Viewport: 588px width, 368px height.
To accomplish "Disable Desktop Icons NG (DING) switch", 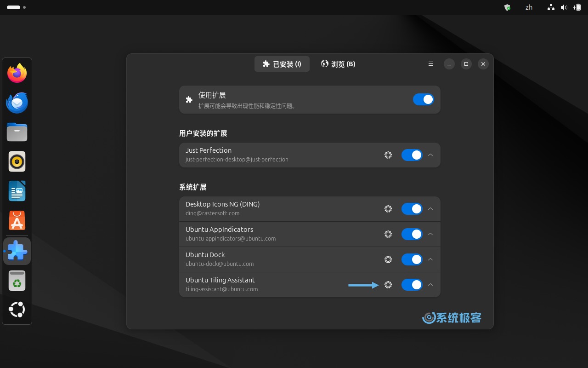I will coord(412,209).
